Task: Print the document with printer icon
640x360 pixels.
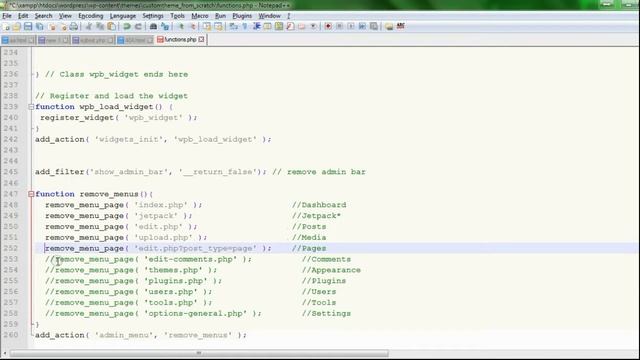Action: (73, 27)
